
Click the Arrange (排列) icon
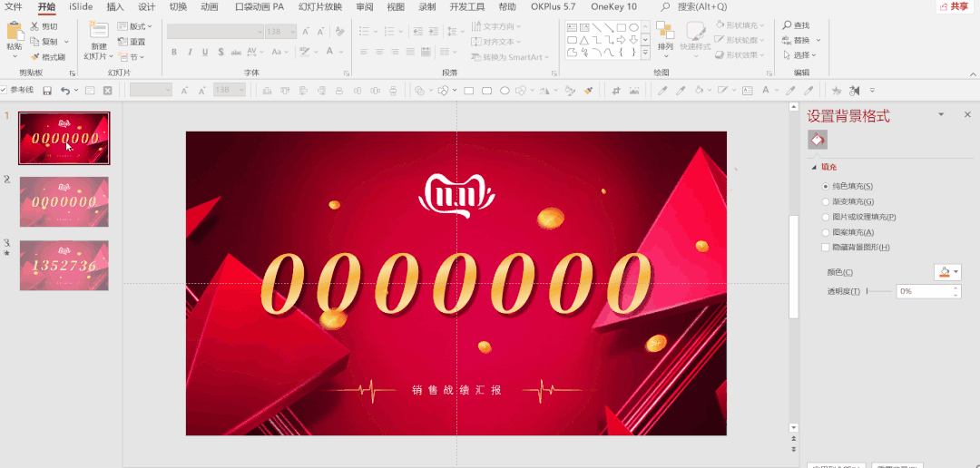point(665,31)
